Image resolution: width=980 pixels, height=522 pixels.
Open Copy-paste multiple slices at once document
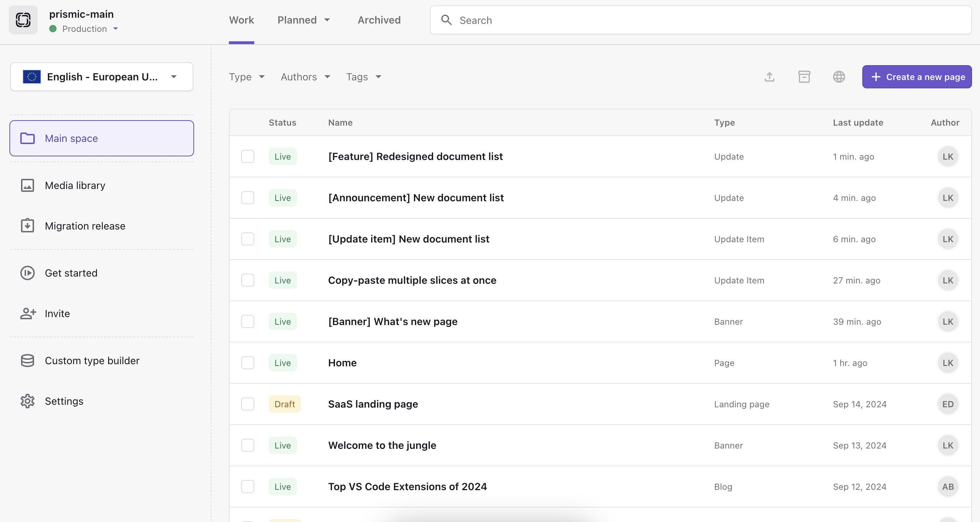coord(412,280)
